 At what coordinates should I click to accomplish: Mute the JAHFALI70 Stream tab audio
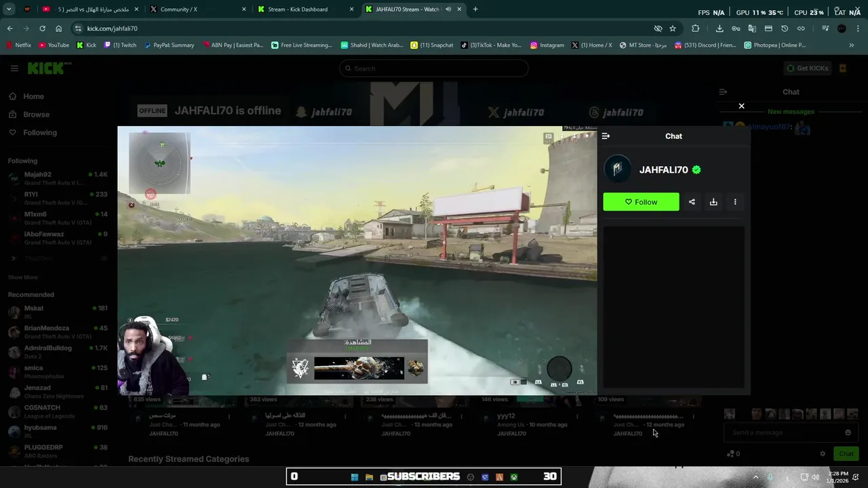pyautogui.click(x=448, y=9)
